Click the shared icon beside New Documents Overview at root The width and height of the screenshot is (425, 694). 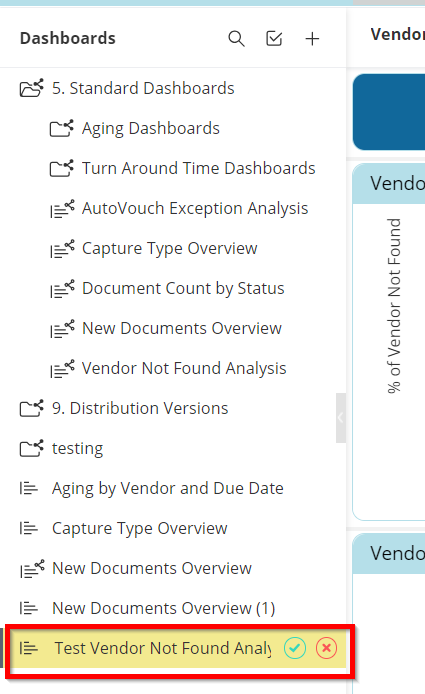pos(32,568)
